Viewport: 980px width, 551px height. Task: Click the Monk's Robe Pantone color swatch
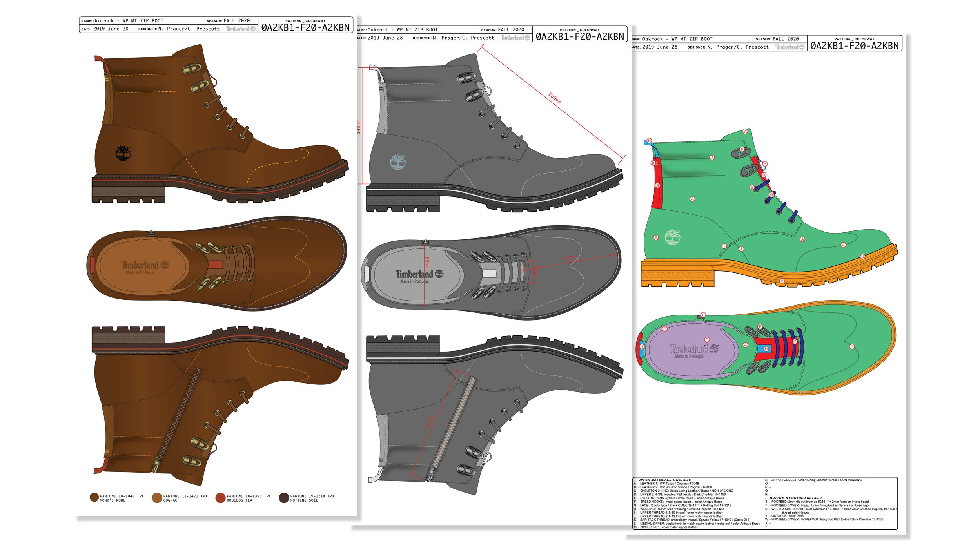(x=94, y=497)
